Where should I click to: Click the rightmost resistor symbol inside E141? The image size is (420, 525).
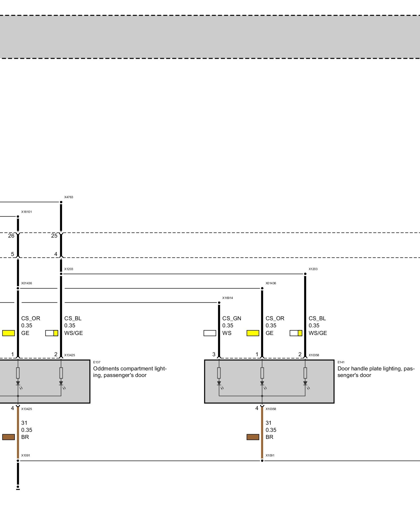(305, 373)
